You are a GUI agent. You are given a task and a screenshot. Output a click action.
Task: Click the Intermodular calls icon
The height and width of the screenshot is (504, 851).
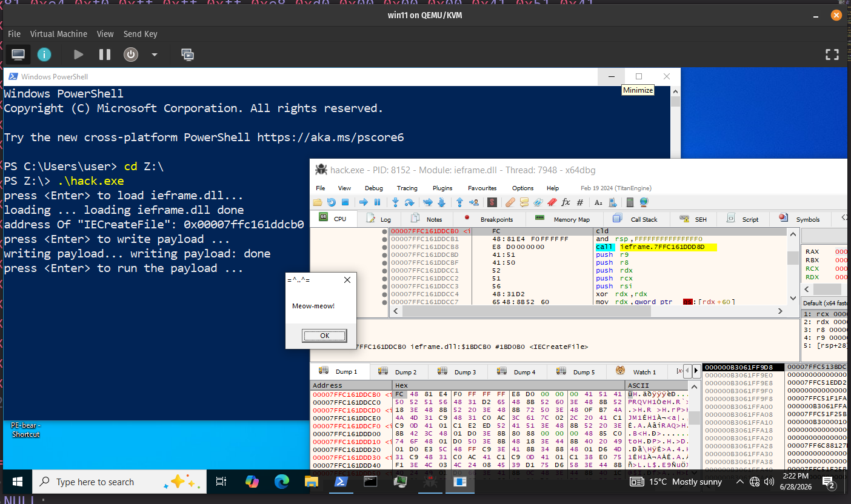coord(613,202)
